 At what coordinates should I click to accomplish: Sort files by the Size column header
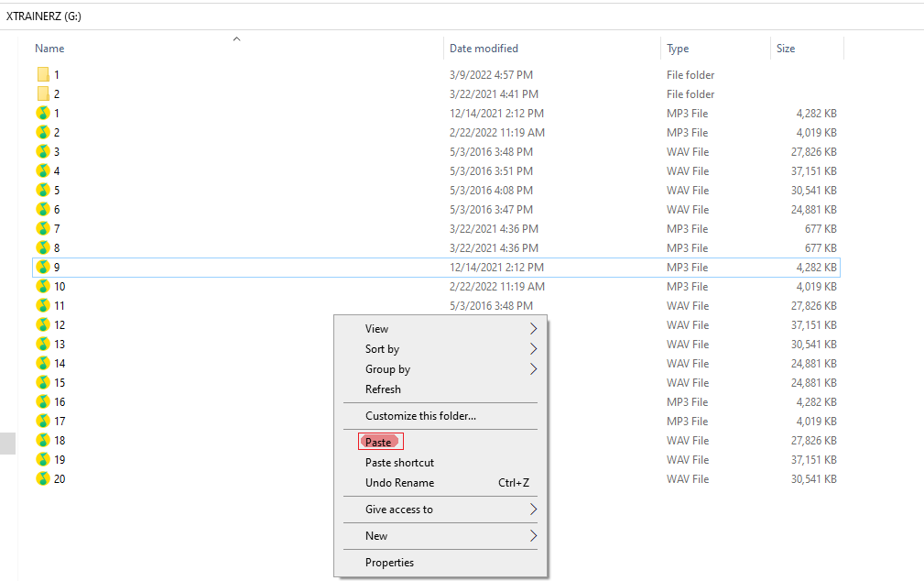click(x=786, y=48)
